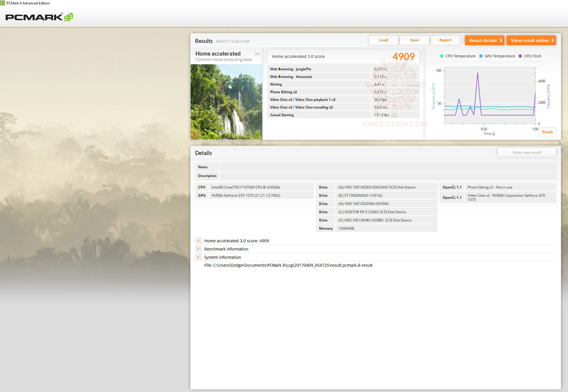Click View raw result button
568x392 pixels.
(x=527, y=152)
